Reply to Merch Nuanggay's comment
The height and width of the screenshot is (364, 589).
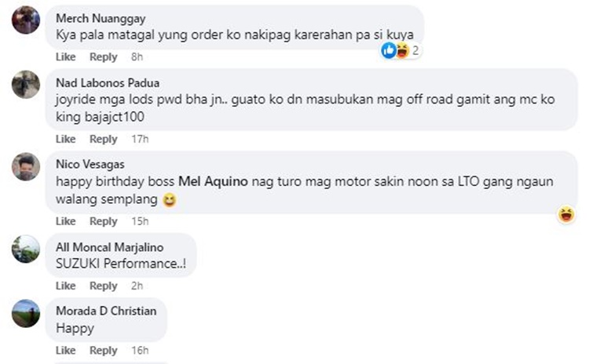[x=103, y=57]
